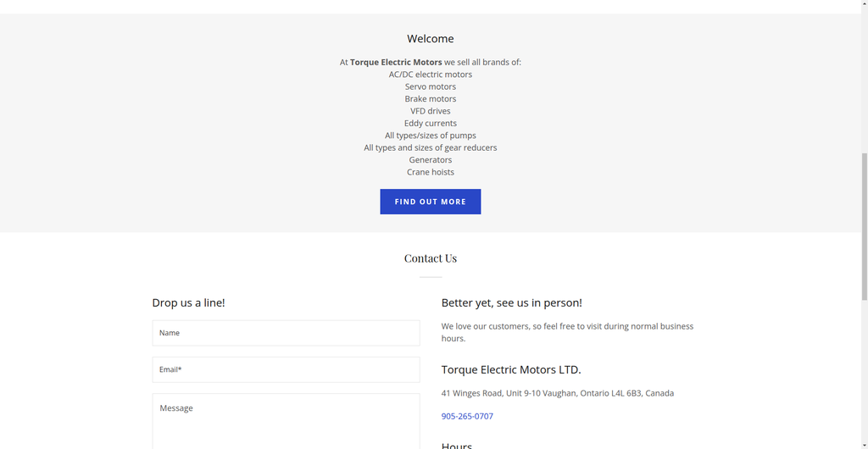Focus the Email* input field
Image resolution: width=868 pixels, height=449 pixels.
tap(287, 369)
